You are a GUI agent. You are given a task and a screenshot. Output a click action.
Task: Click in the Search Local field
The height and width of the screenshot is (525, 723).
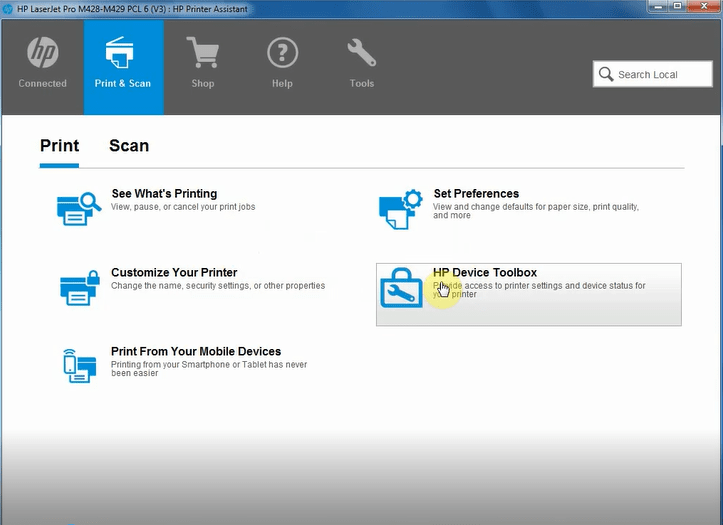(x=662, y=74)
